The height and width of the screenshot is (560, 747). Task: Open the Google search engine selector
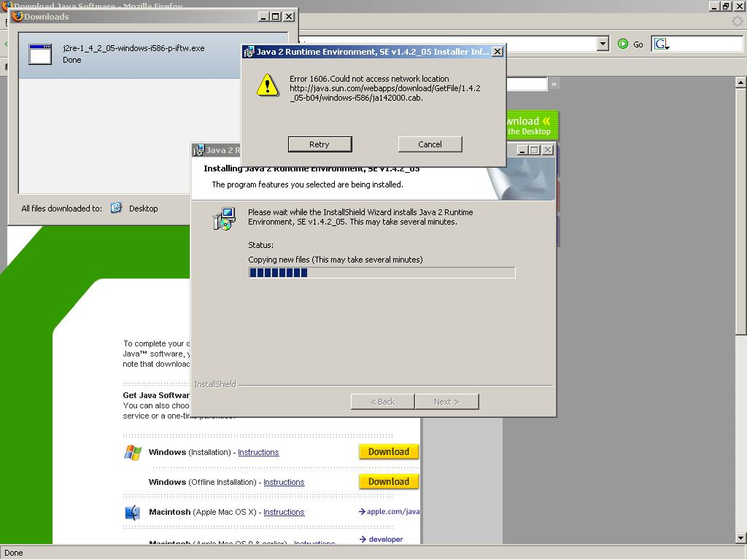662,44
